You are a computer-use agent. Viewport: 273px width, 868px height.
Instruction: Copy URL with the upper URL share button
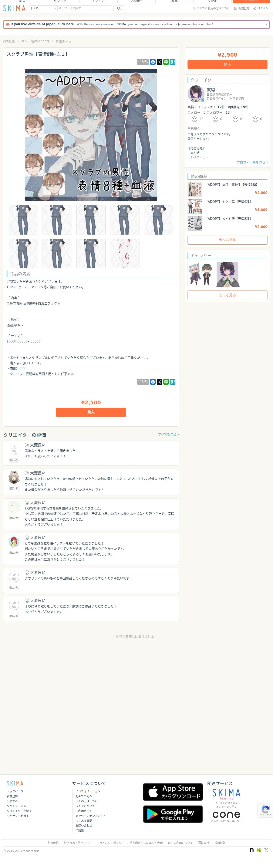pyautogui.click(x=143, y=62)
